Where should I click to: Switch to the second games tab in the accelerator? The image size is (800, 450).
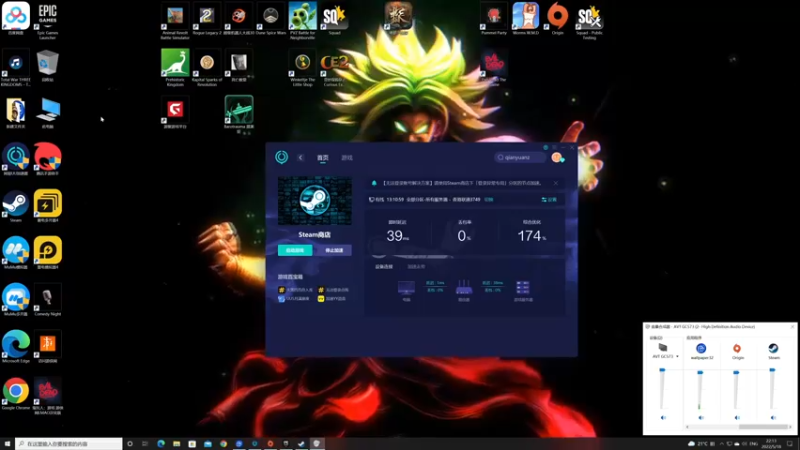(x=347, y=158)
